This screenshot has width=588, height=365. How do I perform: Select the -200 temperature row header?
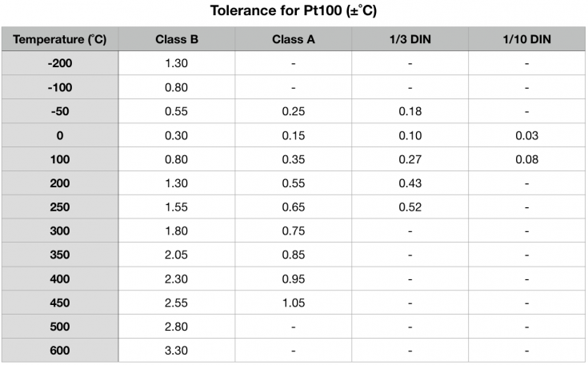pos(60,63)
